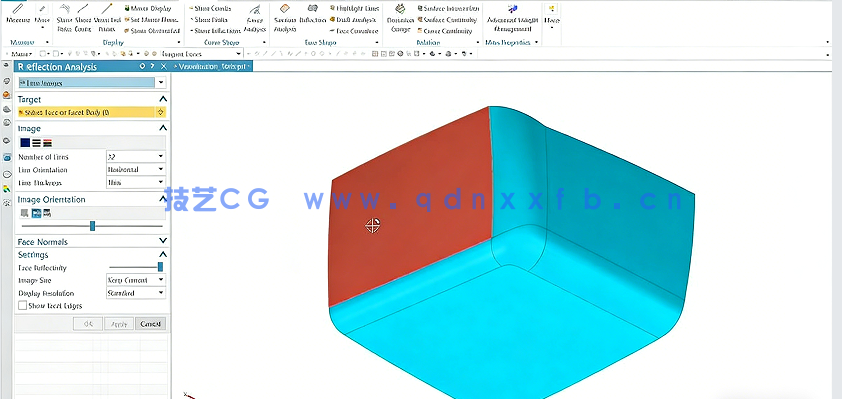Viewport: 842px width, 399px height.
Task: Select the black lines image type
Action: click(36, 143)
